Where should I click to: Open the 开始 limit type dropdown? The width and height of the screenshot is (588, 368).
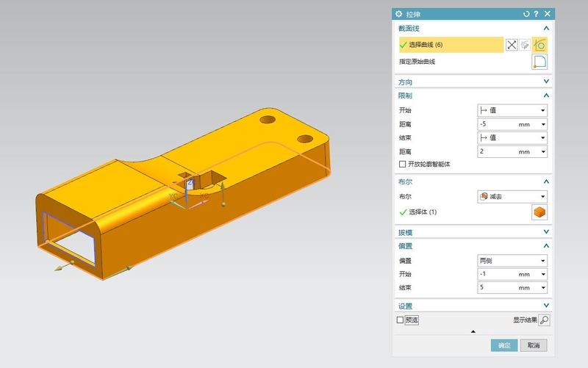point(512,110)
